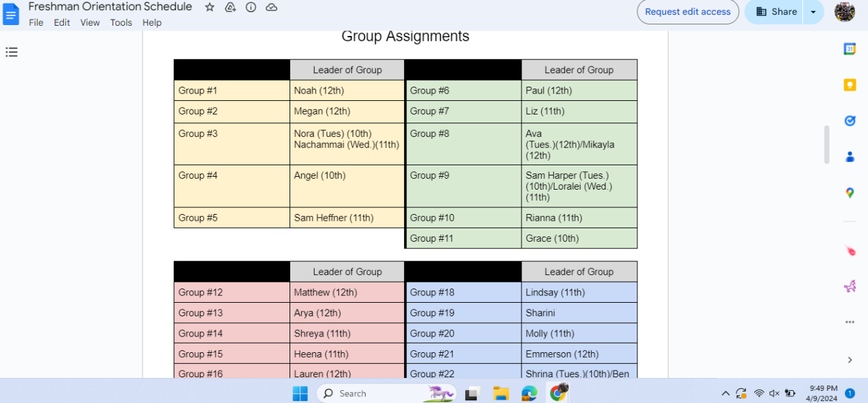Screen dimensions: 868x403
Task: Click the taskbar Search box
Action: 387,393
